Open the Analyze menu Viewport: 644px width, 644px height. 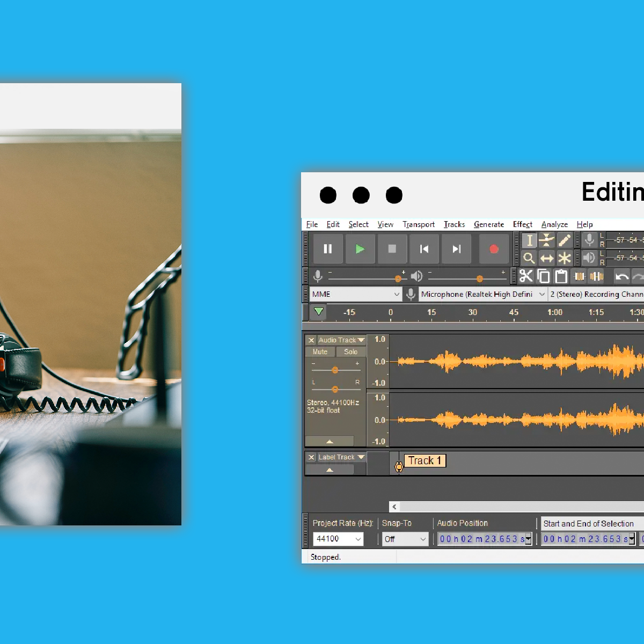click(x=554, y=224)
